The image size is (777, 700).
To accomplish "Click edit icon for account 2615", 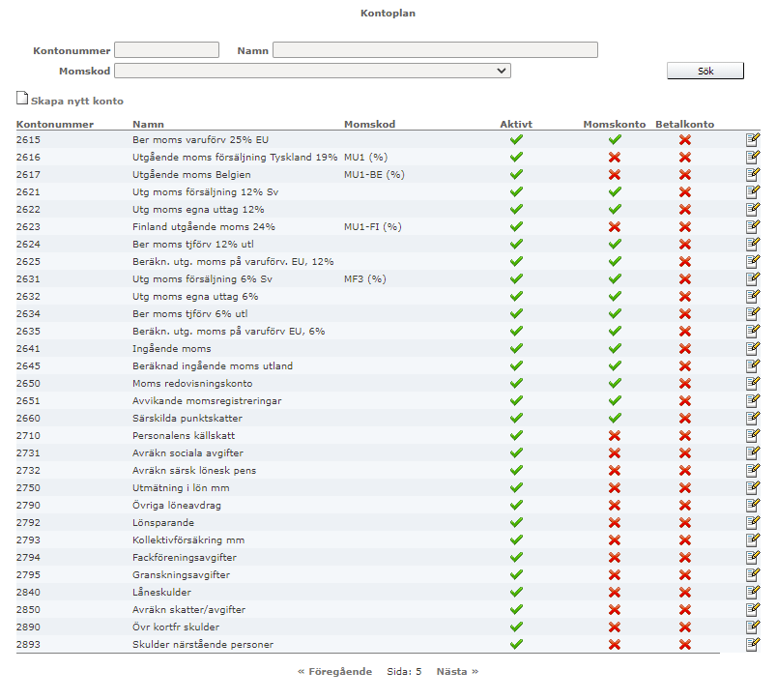I will point(752,139).
